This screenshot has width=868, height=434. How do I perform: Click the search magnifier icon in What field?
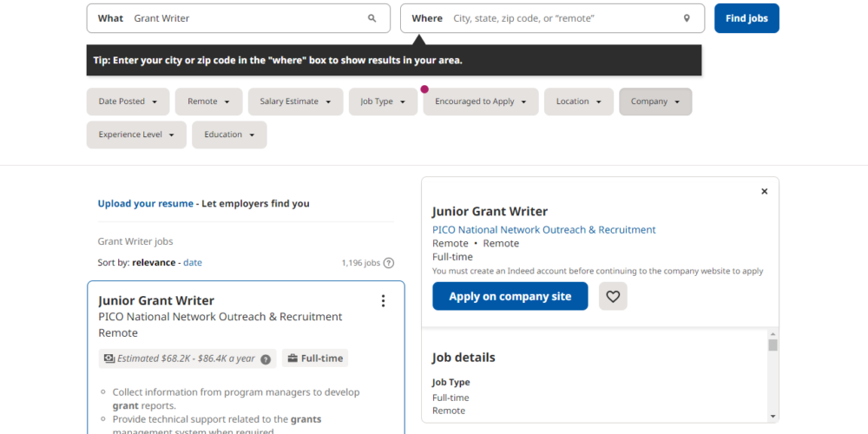[372, 18]
